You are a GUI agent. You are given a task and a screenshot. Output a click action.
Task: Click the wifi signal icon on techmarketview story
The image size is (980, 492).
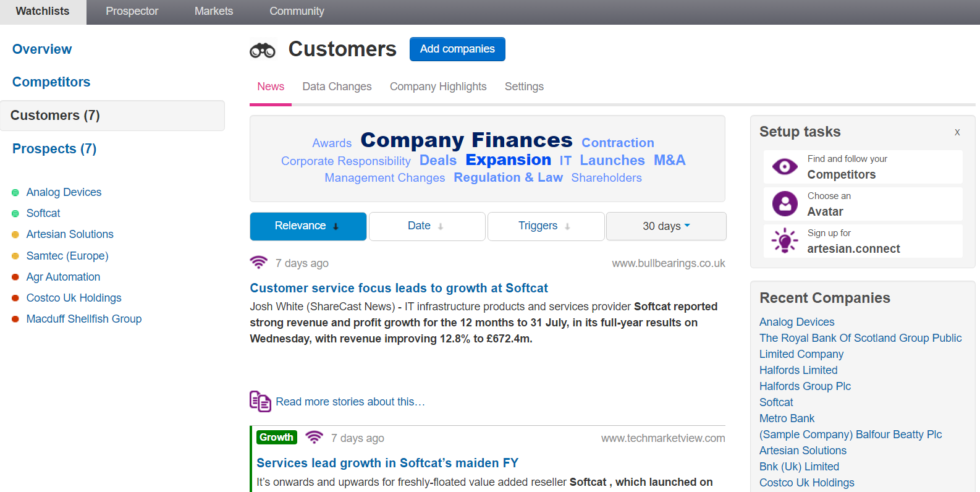click(314, 438)
